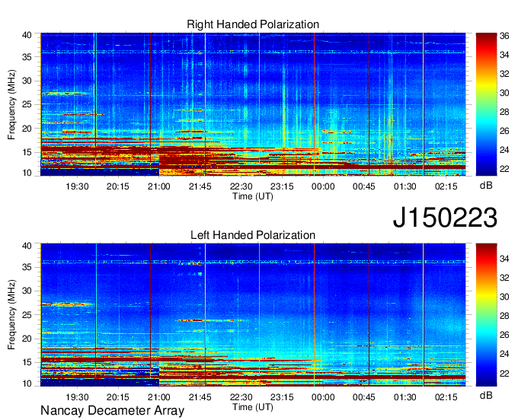Click the 26 value on top colorbar
The height and width of the screenshot is (420, 518).
(504, 131)
